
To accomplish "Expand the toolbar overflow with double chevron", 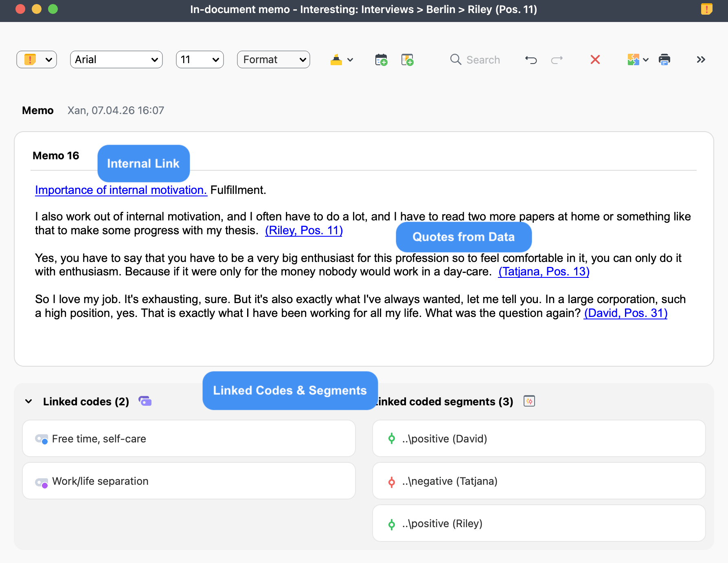I will click(x=701, y=59).
